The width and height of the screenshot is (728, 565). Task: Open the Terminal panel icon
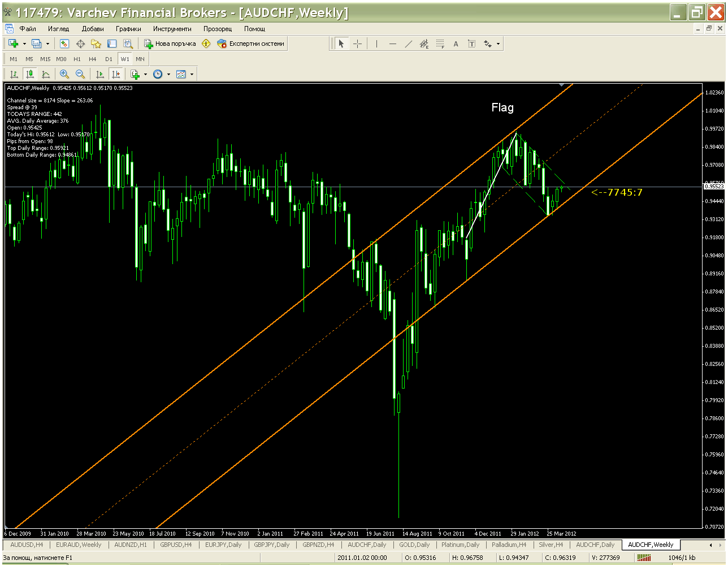click(x=112, y=44)
